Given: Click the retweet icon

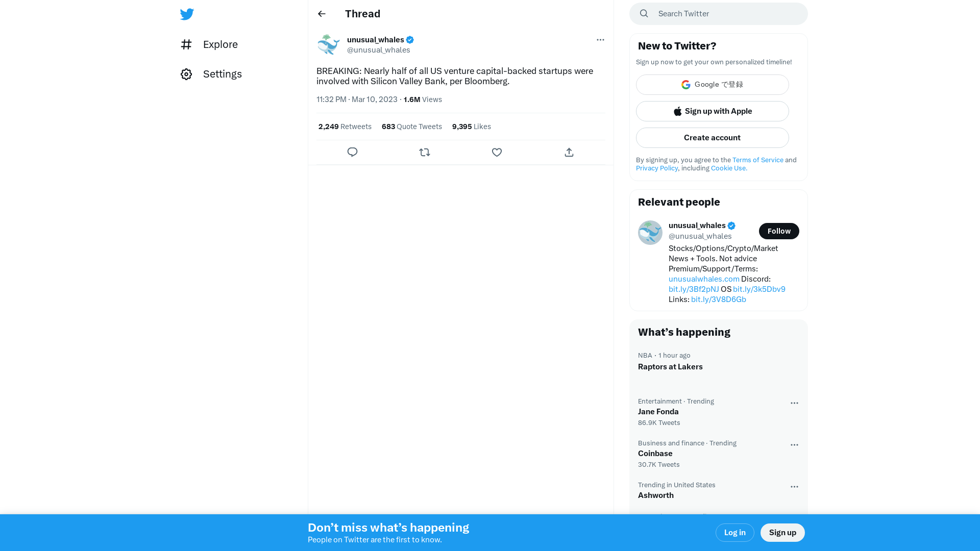Looking at the screenshot, I should click(425, 152).
